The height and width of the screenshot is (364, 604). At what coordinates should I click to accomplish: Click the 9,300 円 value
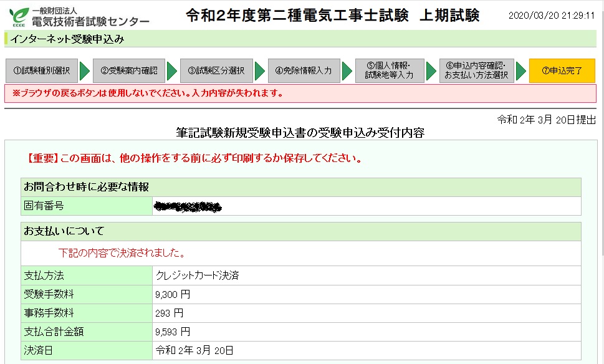click(x=173, y=295)
